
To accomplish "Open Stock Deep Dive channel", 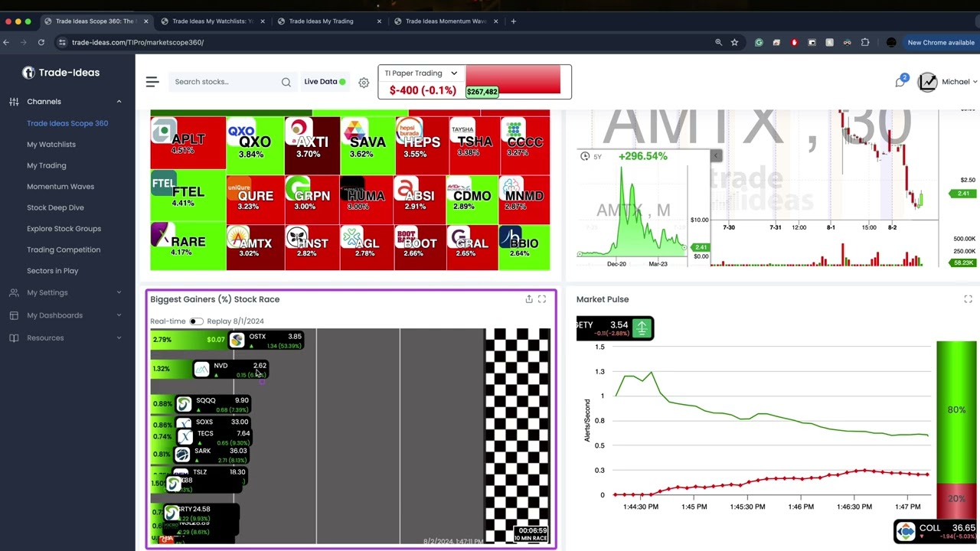I will 55,207.
